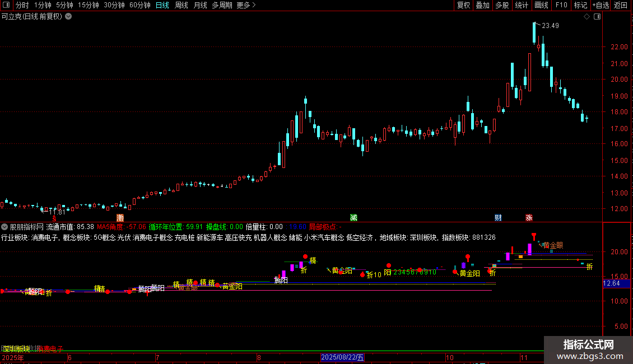Image resolution: width=633 pixels, height=364 pixels.
Task: Click the diamond marker icon at chart top-right
Action: pos(587,17)
